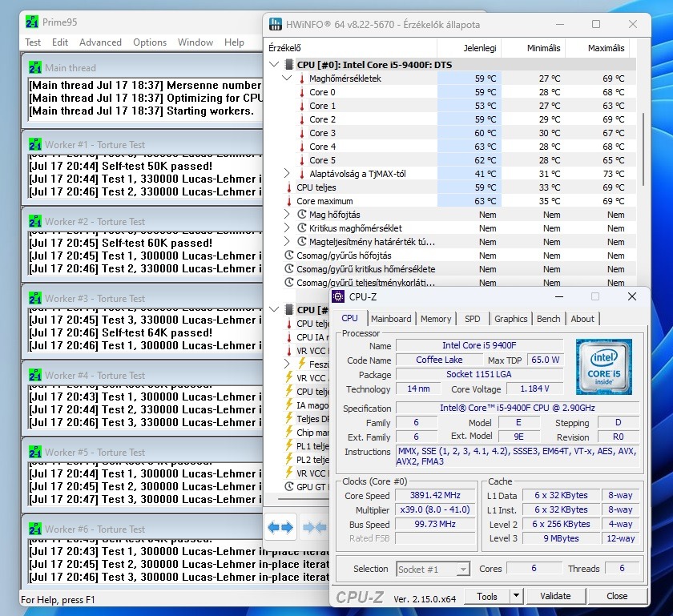Screen dimensions: 673x616
Task: Click Worker #5 Torture Test window icon
Action: pyautogui.click(x=35, y=452)
